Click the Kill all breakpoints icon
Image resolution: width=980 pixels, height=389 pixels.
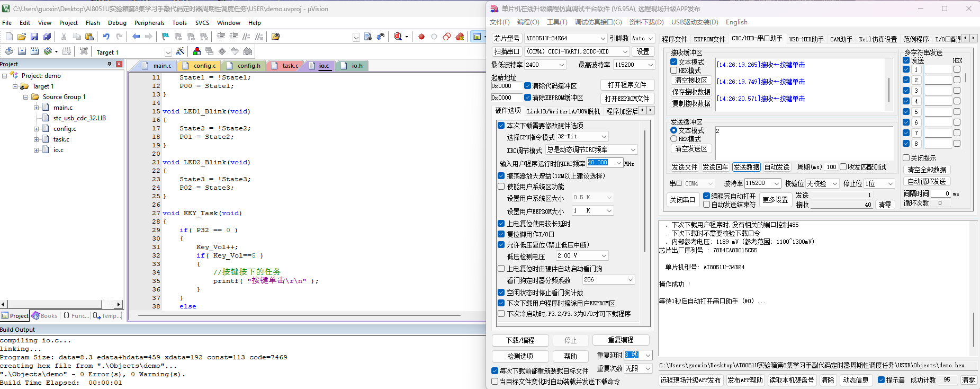(460, 37)
